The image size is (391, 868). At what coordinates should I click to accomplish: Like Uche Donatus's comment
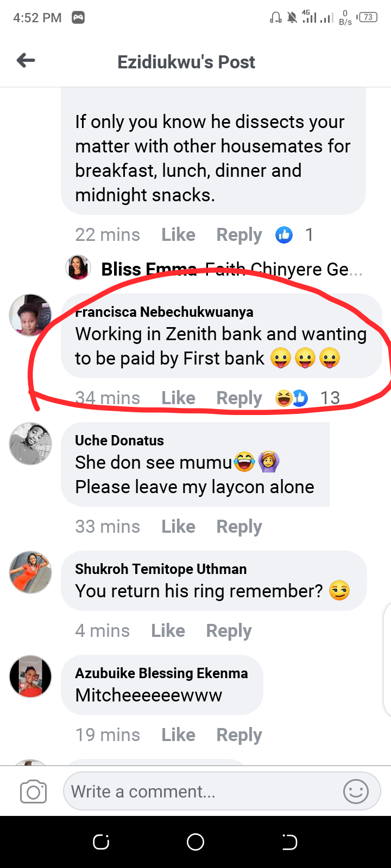click(x=178, y=526)
